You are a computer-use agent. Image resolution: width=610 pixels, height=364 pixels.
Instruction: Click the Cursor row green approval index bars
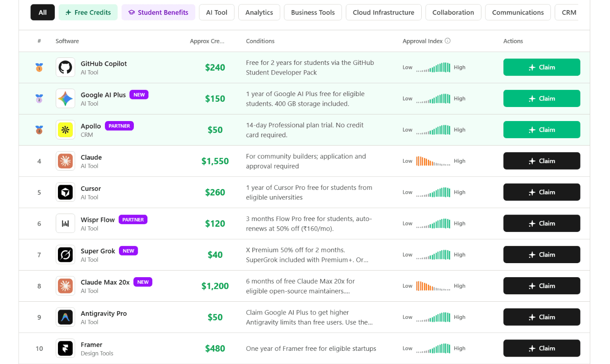click(433, 192)
